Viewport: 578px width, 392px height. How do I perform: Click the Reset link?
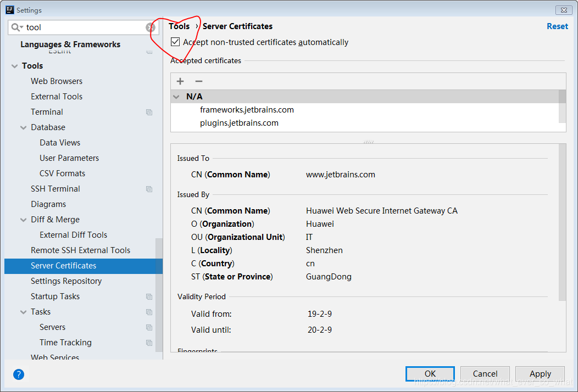[x=557, y=26]
